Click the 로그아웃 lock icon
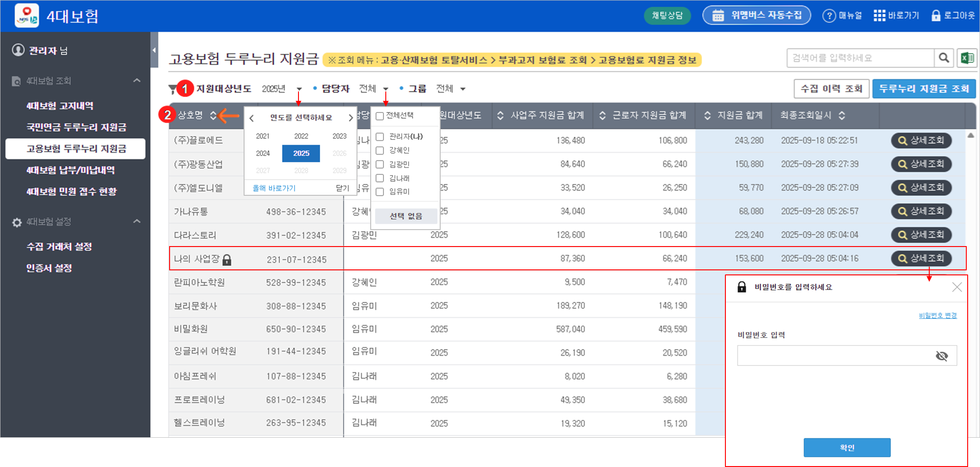Image resolution: width=980 pixels, height=467 pixels. (x=936, y=16)
